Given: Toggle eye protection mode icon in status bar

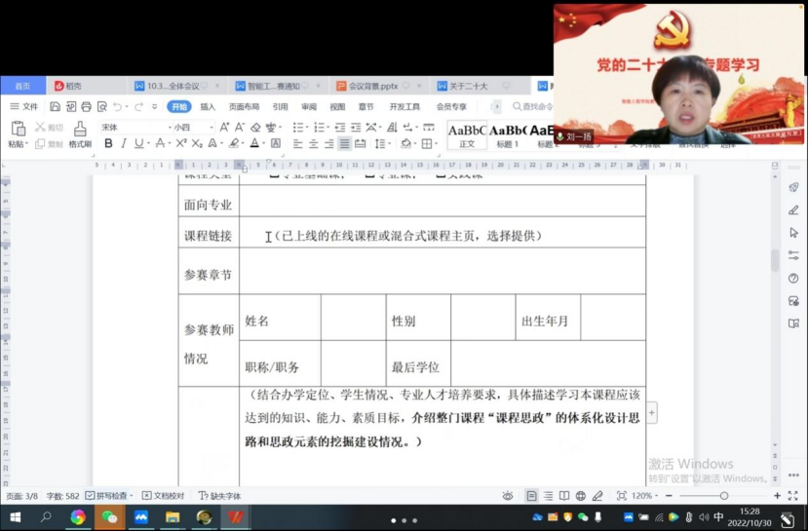Looking at the screenshot, I should [x=507, y=496].
